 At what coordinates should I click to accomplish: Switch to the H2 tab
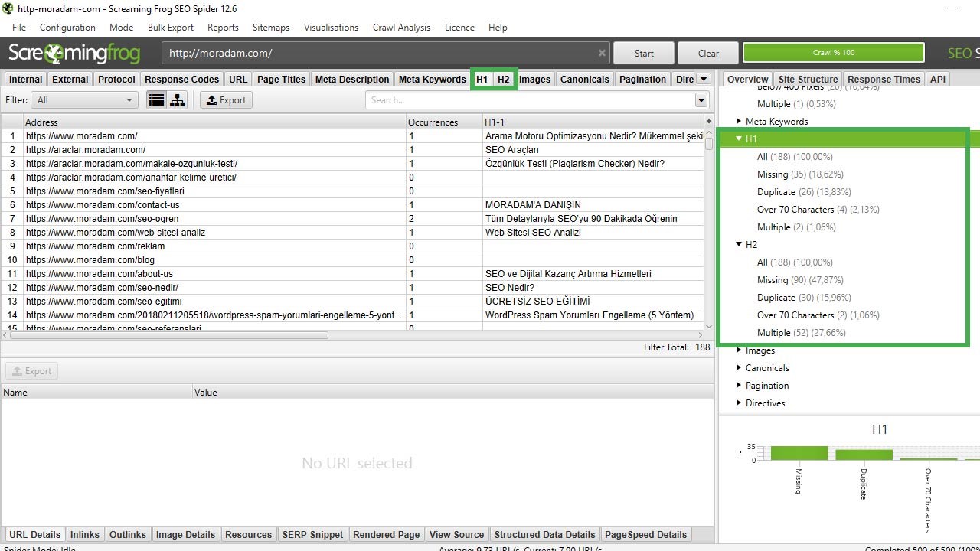click(x=503, y=79)
